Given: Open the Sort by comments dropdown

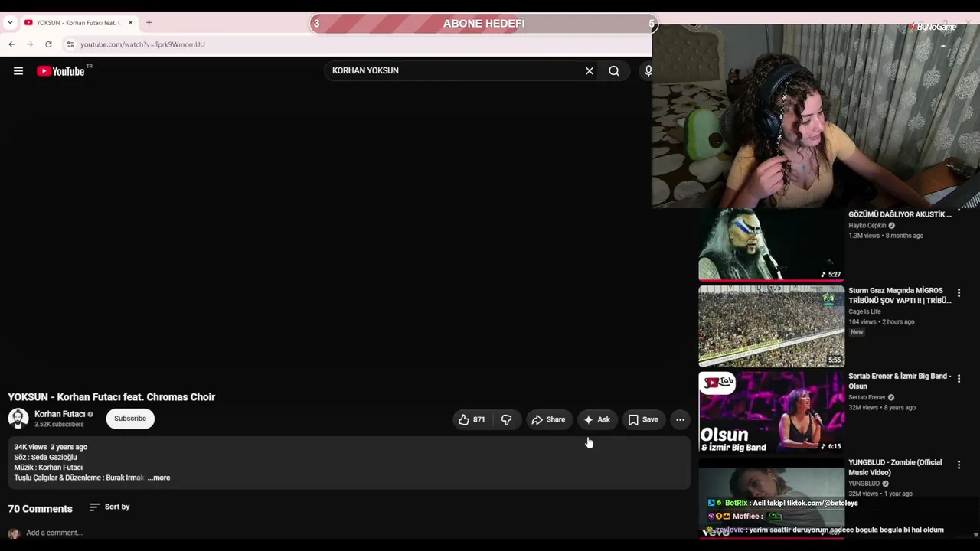Looking at the screenshot, I should click(x=109, y=507).
